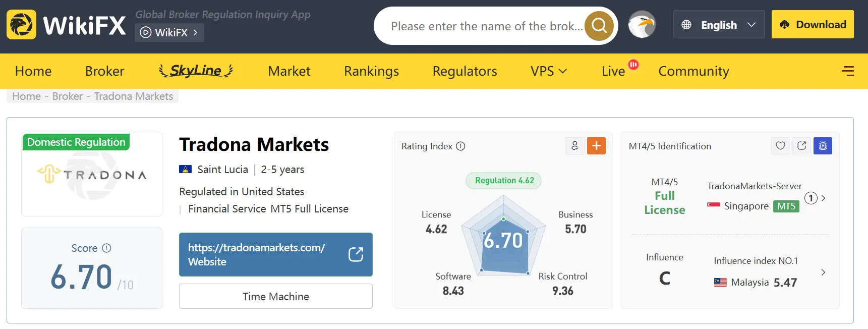Click the MT5 green tag
The height and width of the screenshot is (329, 868).
click(x=786, y=206)
